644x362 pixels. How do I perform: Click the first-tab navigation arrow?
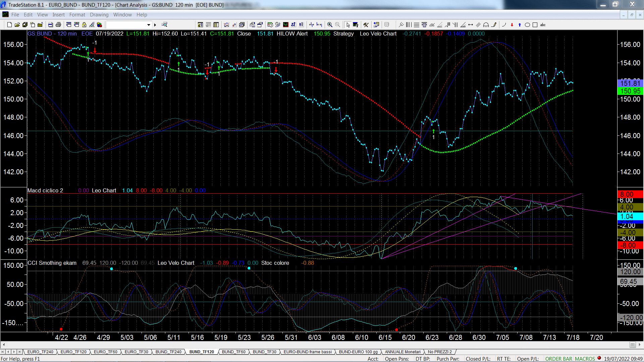tap(3, 352)
